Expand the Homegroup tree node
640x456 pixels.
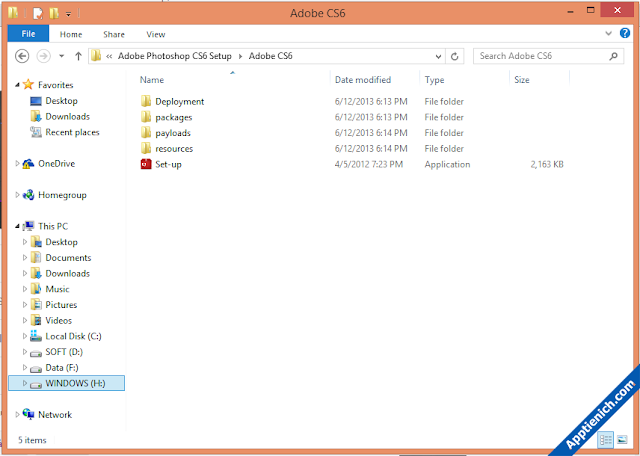(x=17, y=195)
